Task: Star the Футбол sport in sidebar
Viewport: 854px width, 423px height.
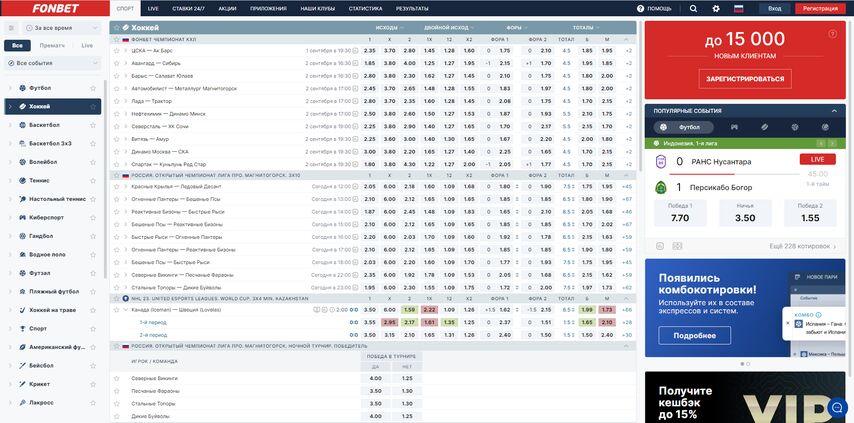Action: [93, 88]
